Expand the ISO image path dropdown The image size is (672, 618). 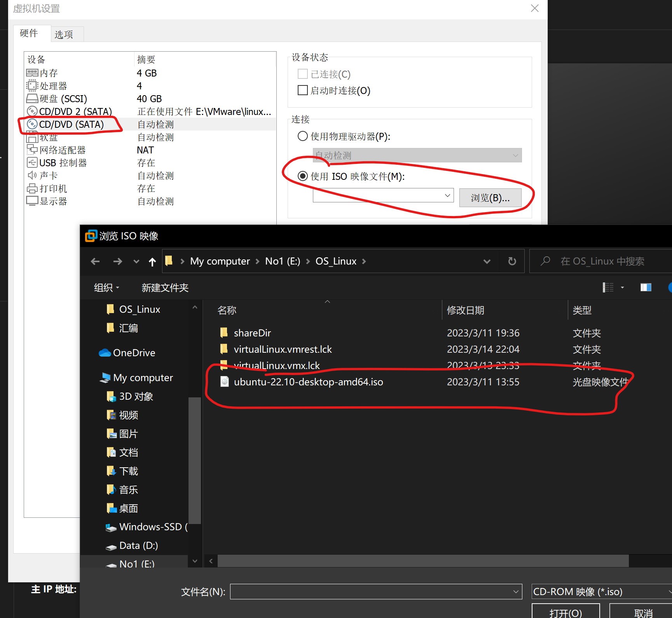tap(448, 195)
